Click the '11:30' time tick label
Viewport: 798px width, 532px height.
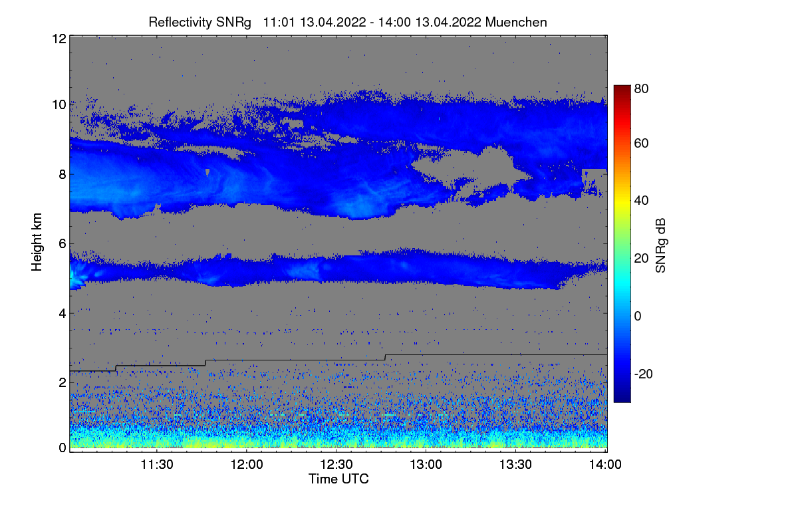(x=157, y=465)
